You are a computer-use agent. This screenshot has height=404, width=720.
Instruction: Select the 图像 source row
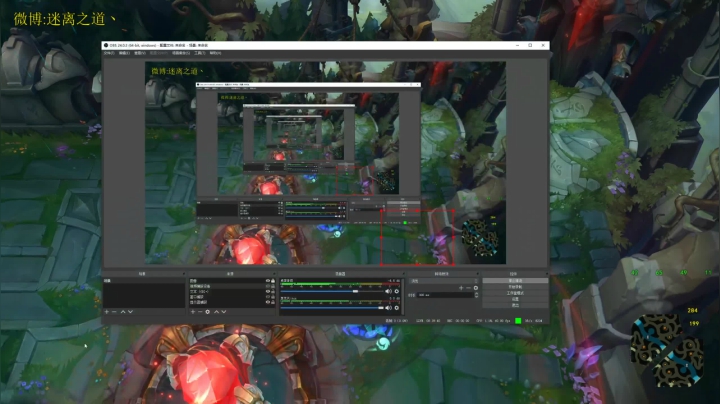point(232,281)
